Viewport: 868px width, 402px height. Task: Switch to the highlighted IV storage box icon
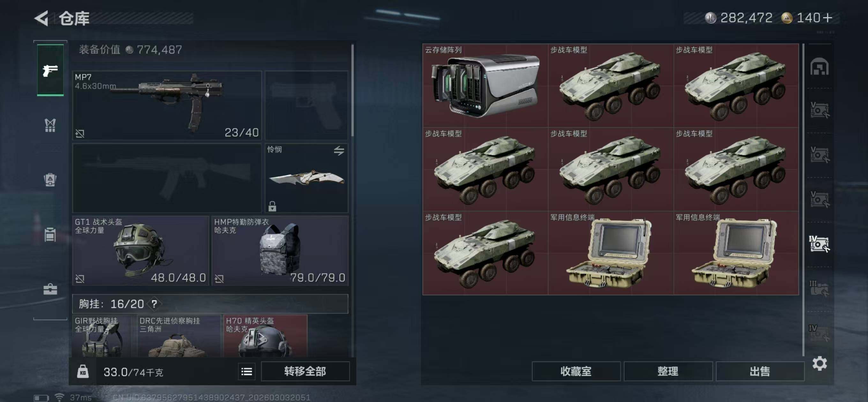[x=819, y=244]
